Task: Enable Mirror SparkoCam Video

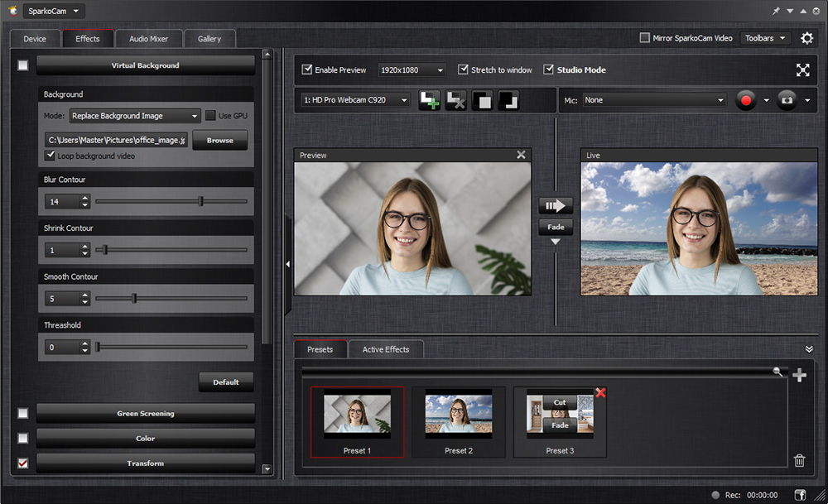Action: [643, 37]
